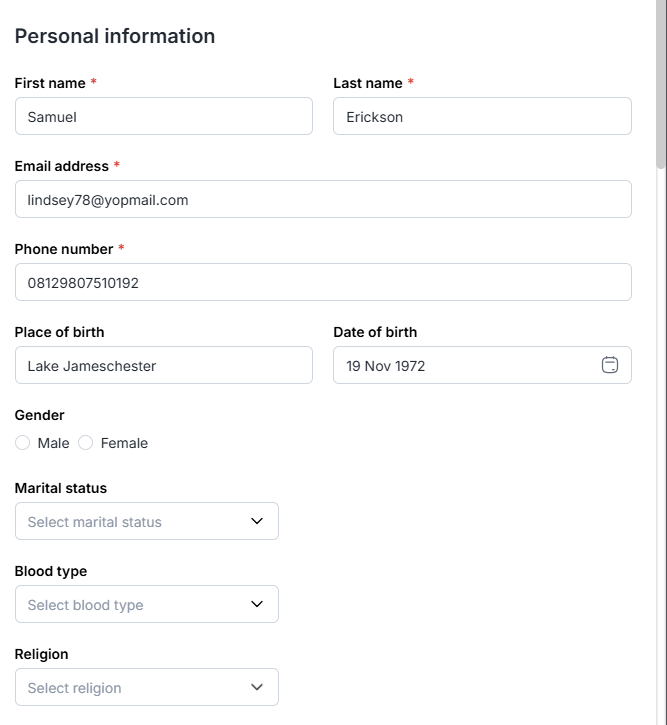
Task: Open the date of birth calendar icon
Action: pyautogui.click(x=610, y=365)
